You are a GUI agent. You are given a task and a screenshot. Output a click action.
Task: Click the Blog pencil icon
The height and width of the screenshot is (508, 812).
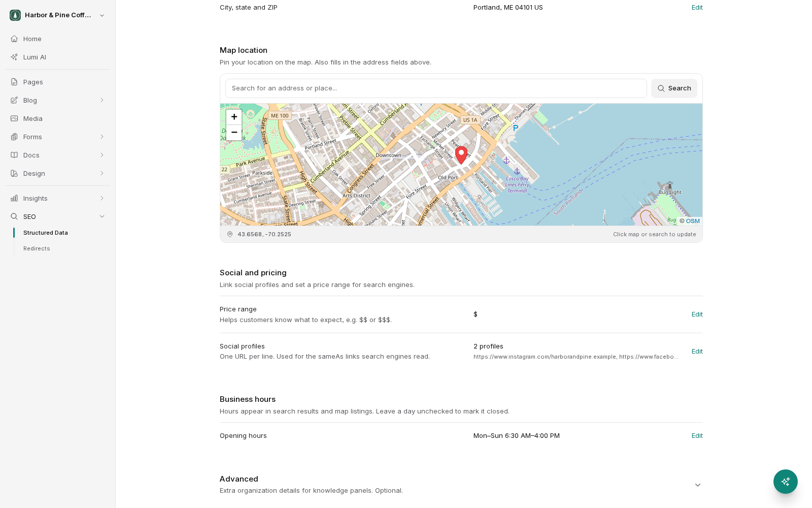[x=14, y=100]
